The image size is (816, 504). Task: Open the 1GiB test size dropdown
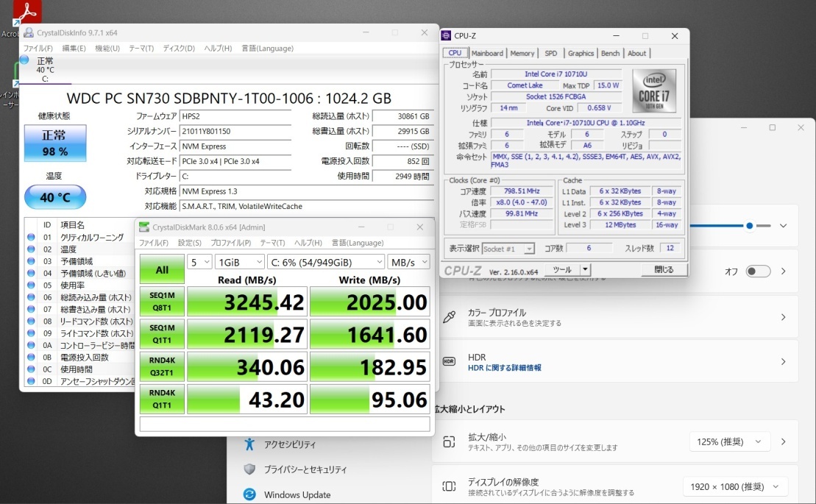coord(239,262)
